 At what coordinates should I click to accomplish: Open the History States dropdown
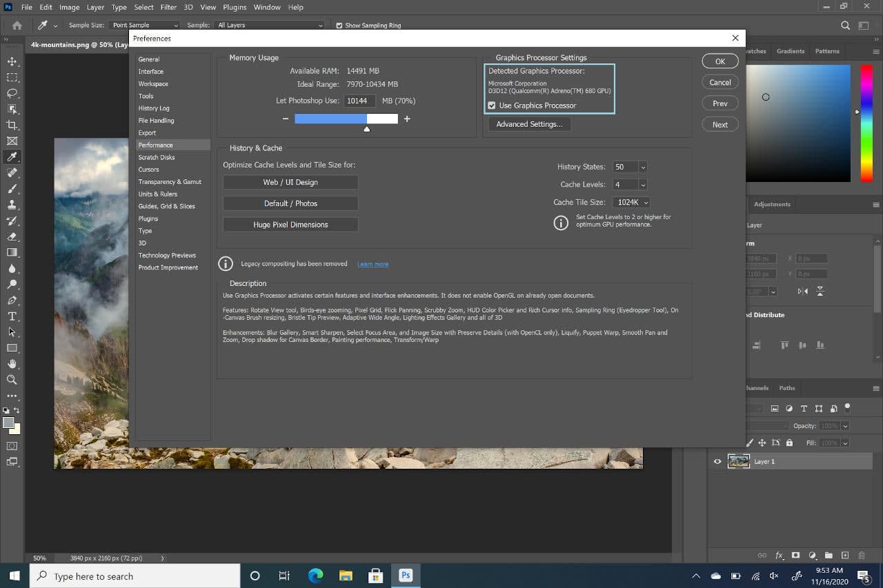642,166
